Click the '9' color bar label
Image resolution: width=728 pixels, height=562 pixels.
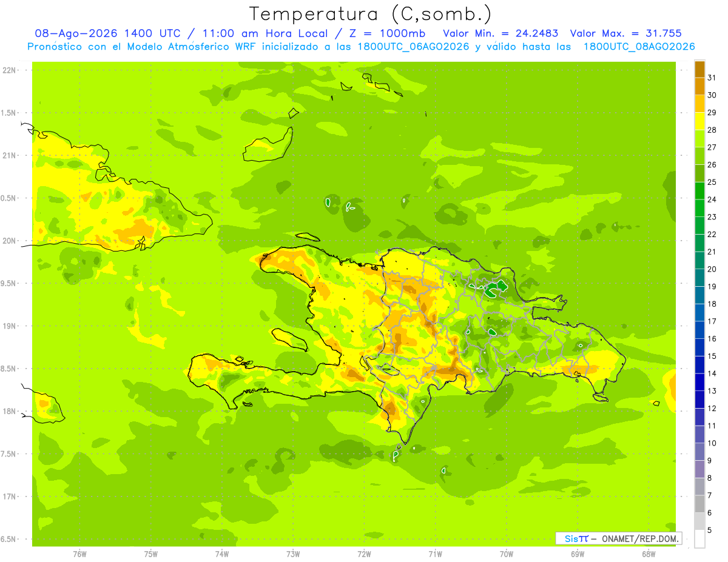click(x=710, y=461)
